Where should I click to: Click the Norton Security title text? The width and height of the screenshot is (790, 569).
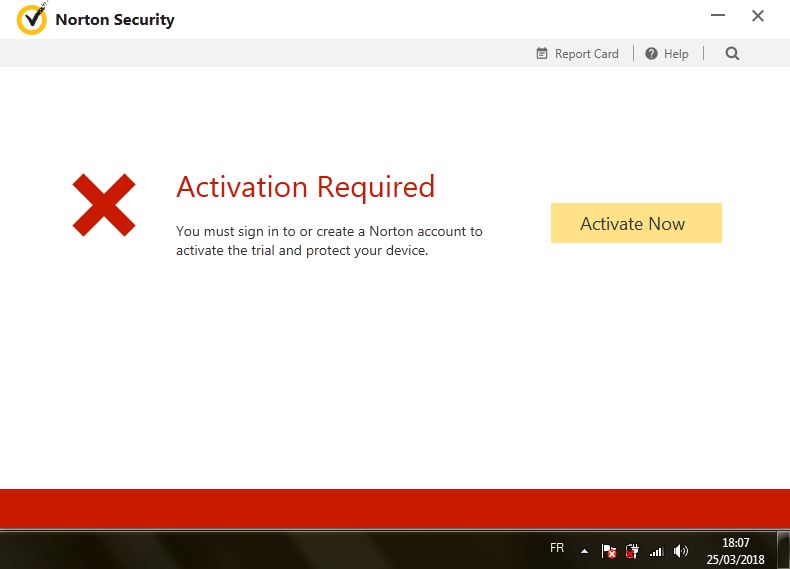pyautogui.click(x=115, y=20)
